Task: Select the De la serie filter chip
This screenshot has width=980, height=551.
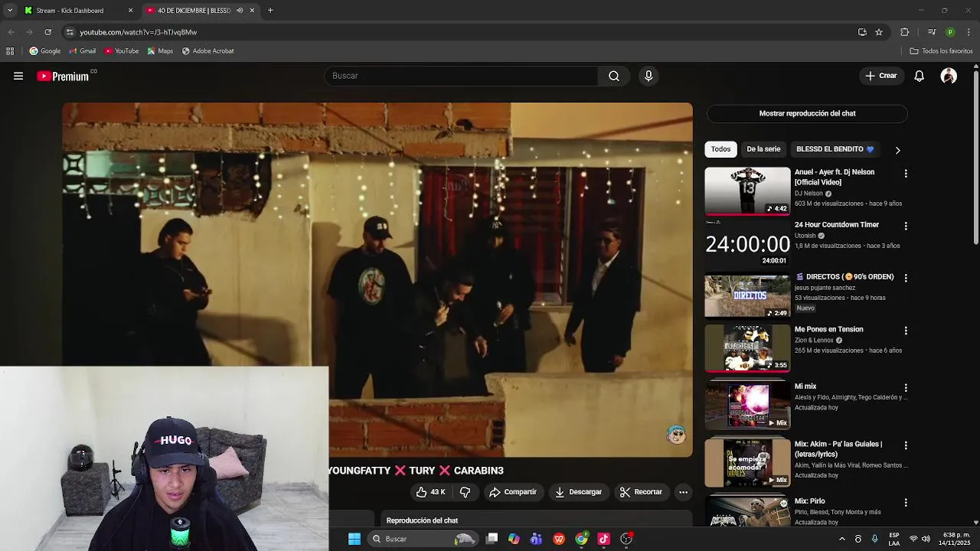Action: (x=763, y=149)
